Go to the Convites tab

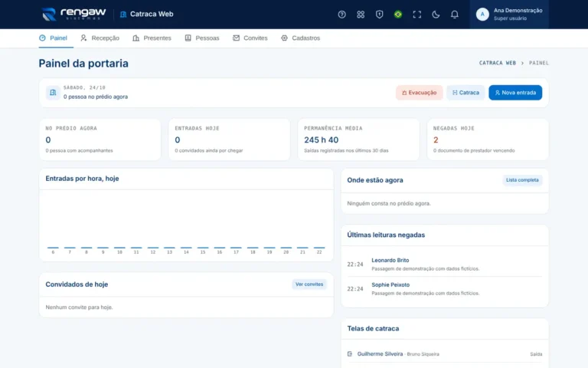click(x=250, y=38)
